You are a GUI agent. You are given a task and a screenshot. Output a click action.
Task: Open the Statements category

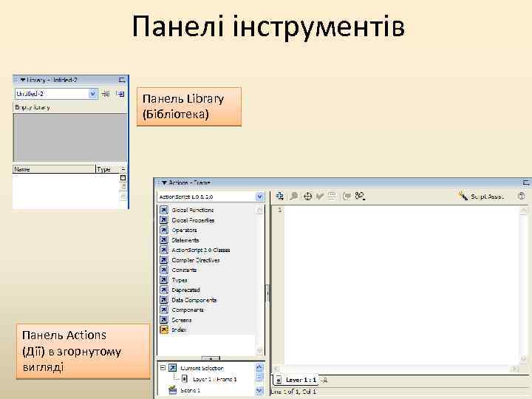tap(185, 240)
